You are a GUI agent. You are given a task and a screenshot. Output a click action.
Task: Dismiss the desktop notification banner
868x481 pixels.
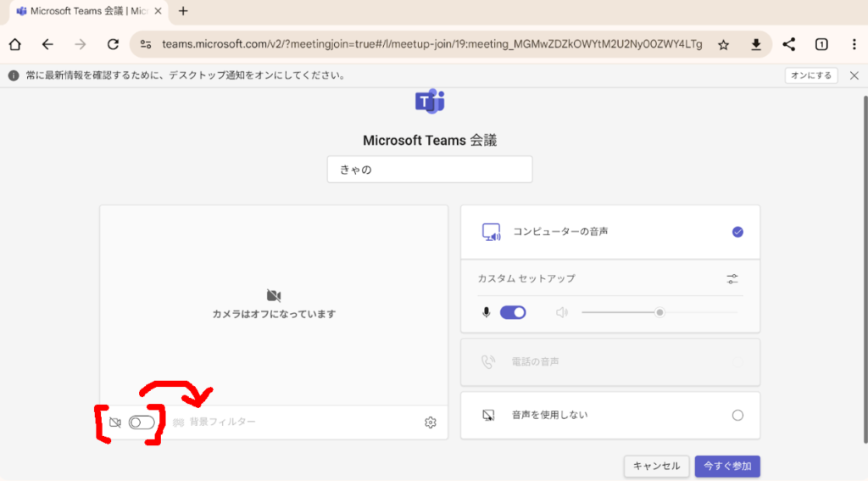(x=854, y=76)
